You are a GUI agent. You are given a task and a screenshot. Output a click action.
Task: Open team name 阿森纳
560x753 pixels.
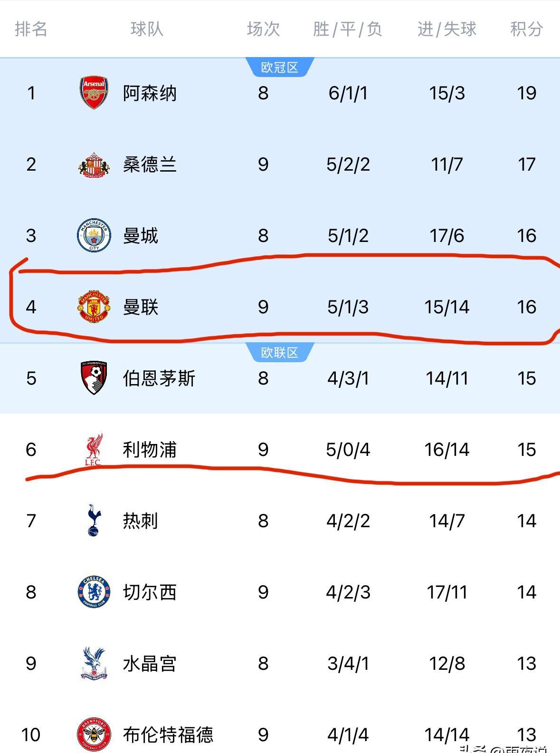[x=150, y=93]
